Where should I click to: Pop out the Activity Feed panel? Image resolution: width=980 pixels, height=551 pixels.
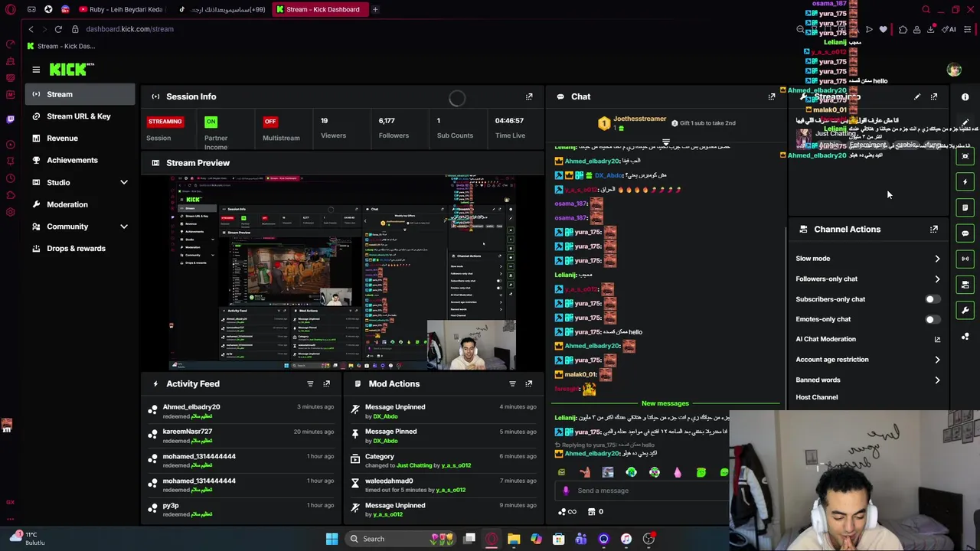coord(327,383)
